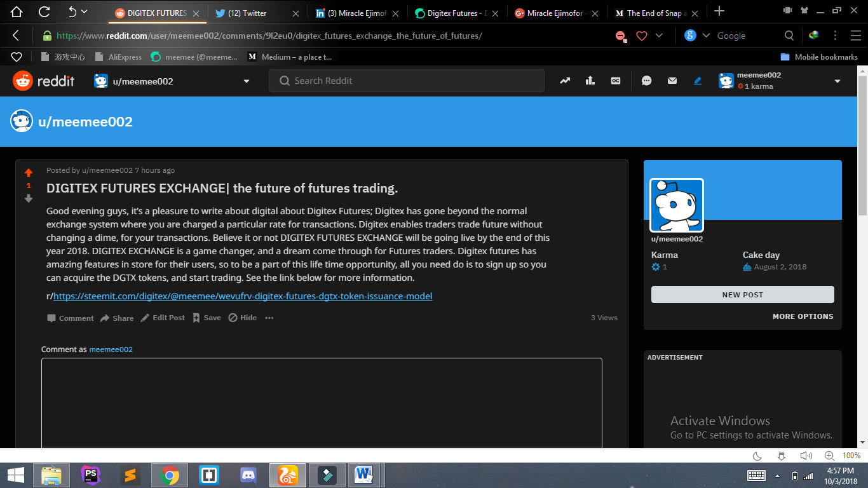Click into the comment text box
The width and height of the screenshot is (868, 488).
(x=322, y=403)
